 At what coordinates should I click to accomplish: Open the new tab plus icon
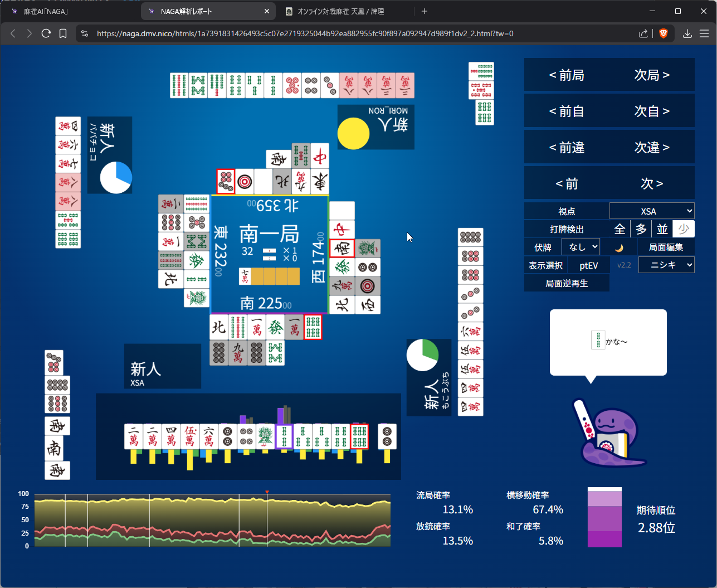coord(425,11)
